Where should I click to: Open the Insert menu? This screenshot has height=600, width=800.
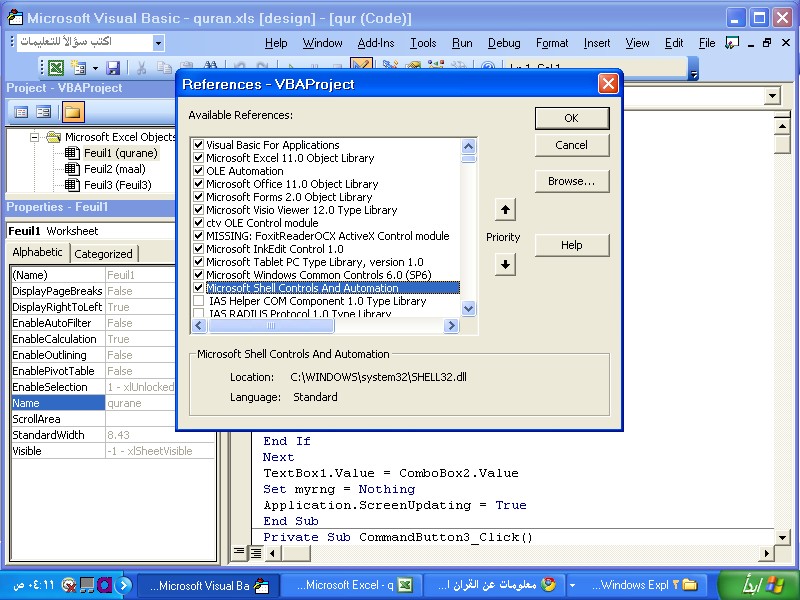[596, 43]
